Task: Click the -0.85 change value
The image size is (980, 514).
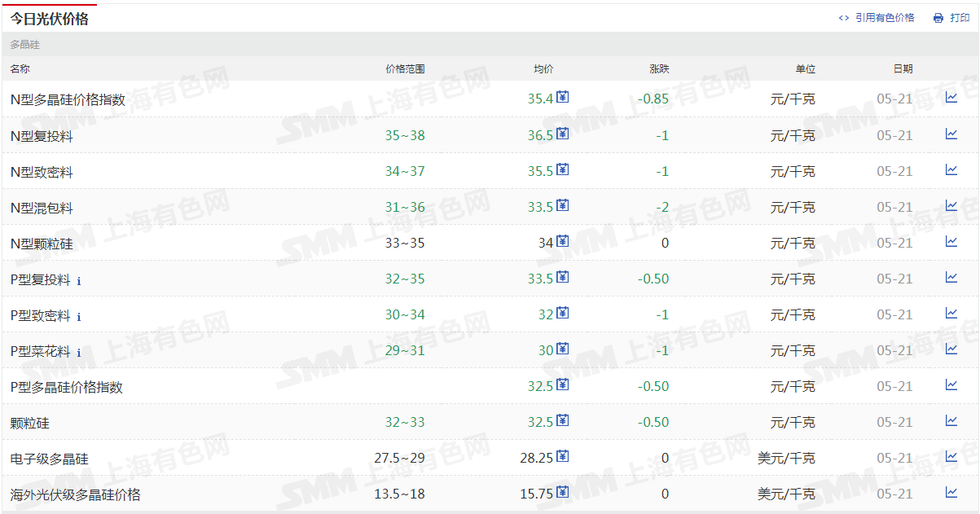Action: [653, 99]
